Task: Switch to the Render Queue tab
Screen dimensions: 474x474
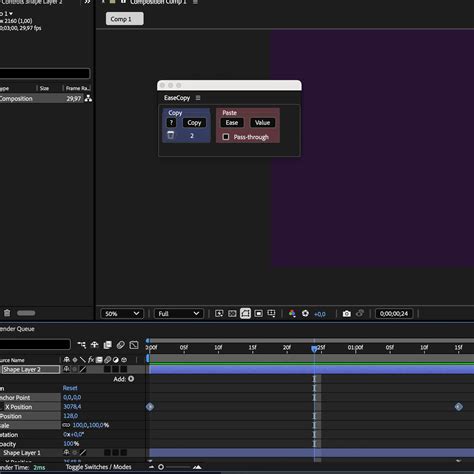Action: [17, 329]
